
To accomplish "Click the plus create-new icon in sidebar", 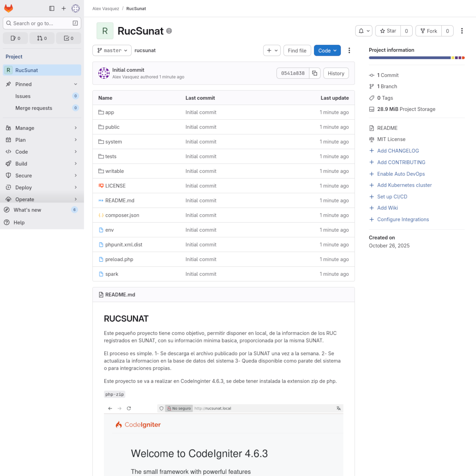I will click(x=64, y=8).
